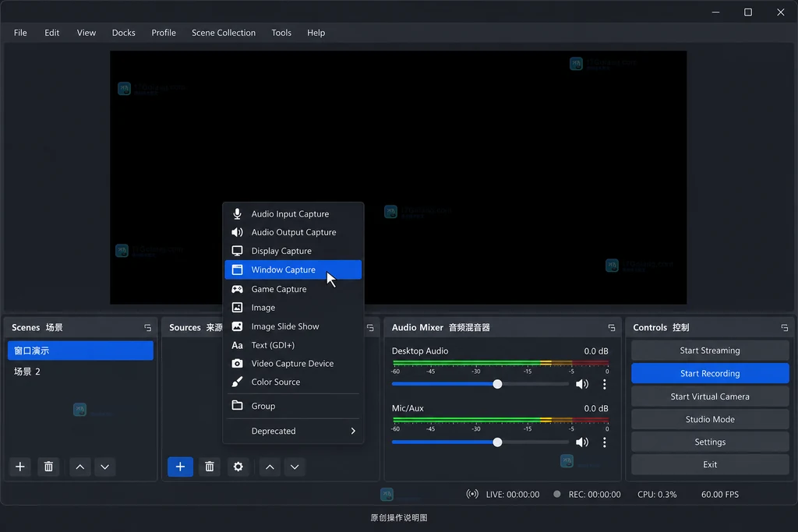The height and width of the screenshot is (532, 798).
Task: Toggle Studio Mode
Action: click(x=710, y=419)
